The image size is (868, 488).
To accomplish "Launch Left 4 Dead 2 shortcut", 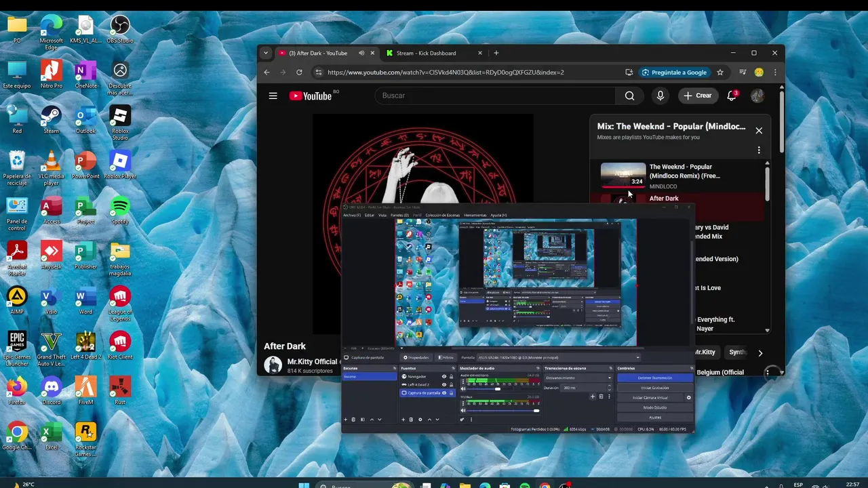I will tap(85, 344).
